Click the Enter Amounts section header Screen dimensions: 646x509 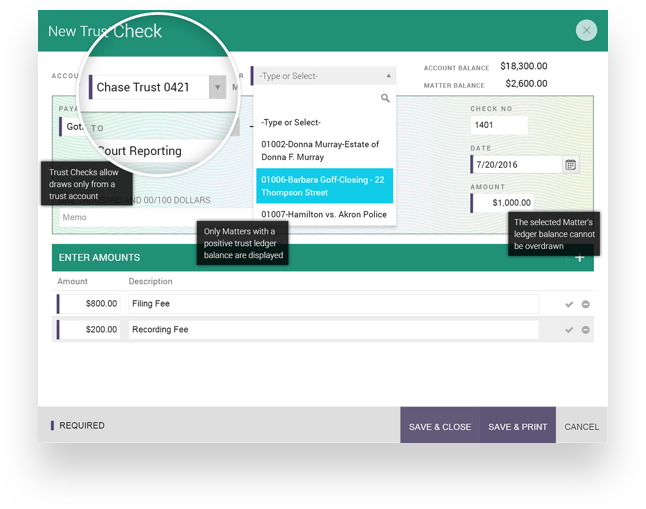pos(323,258)
